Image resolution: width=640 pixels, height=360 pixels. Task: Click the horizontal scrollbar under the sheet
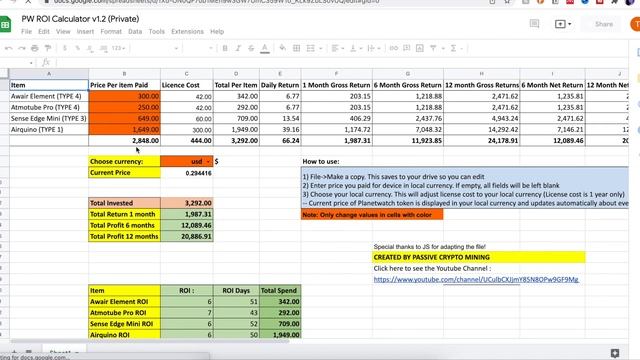pos(150,341)
